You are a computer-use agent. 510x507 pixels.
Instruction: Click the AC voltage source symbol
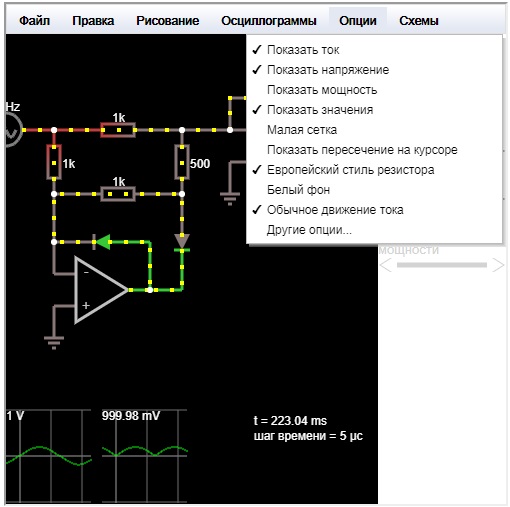tap(13, 130)
